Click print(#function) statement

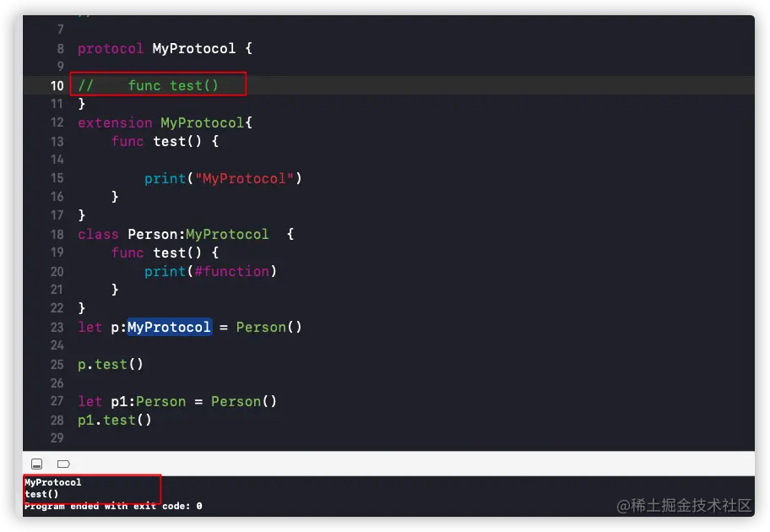coord(210,271)
